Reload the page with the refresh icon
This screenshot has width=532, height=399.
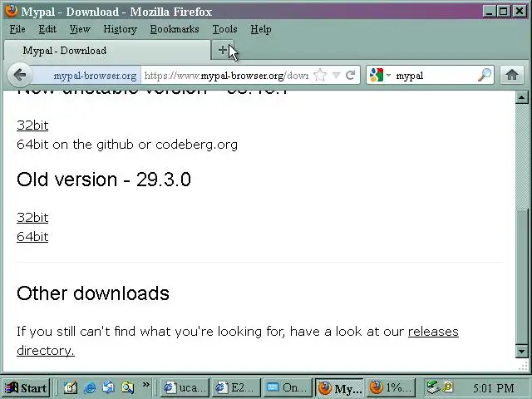tap(351, 75)
